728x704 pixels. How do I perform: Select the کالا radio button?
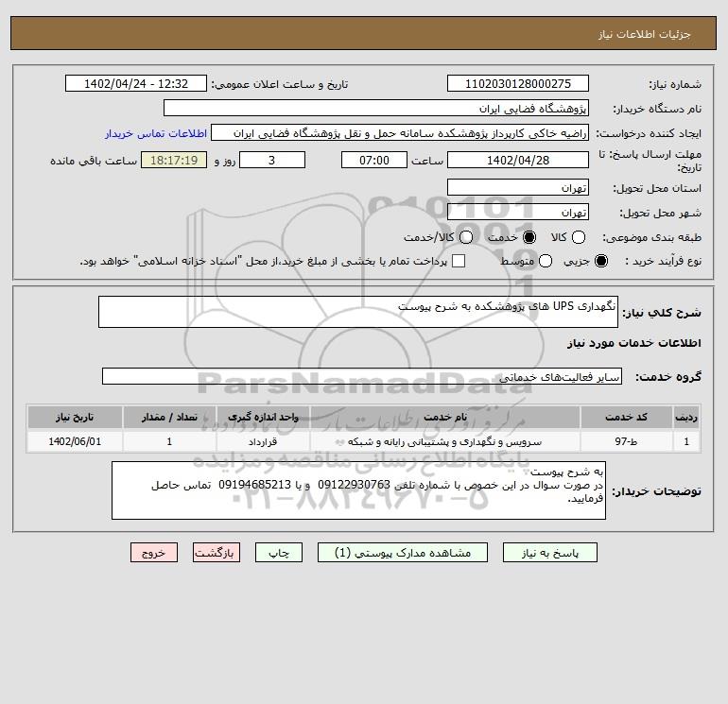coord(578,237)
